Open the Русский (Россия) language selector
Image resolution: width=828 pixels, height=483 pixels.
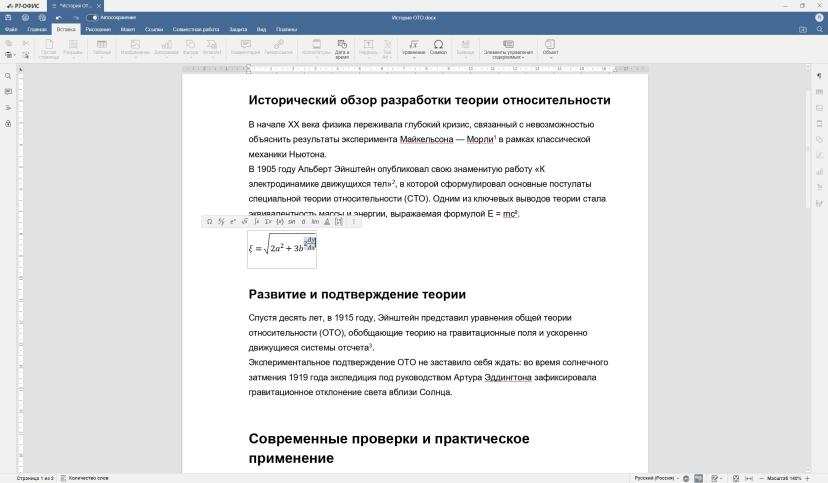(656, 478)
